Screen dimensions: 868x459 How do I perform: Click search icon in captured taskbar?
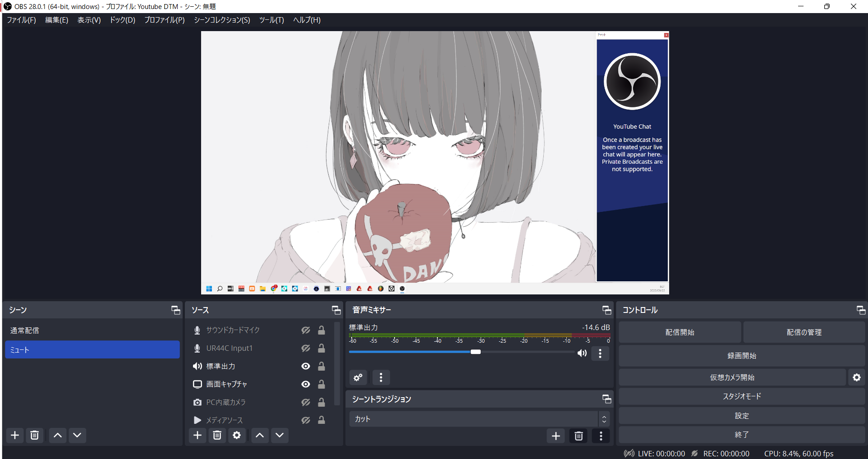(x=220, y=289)
